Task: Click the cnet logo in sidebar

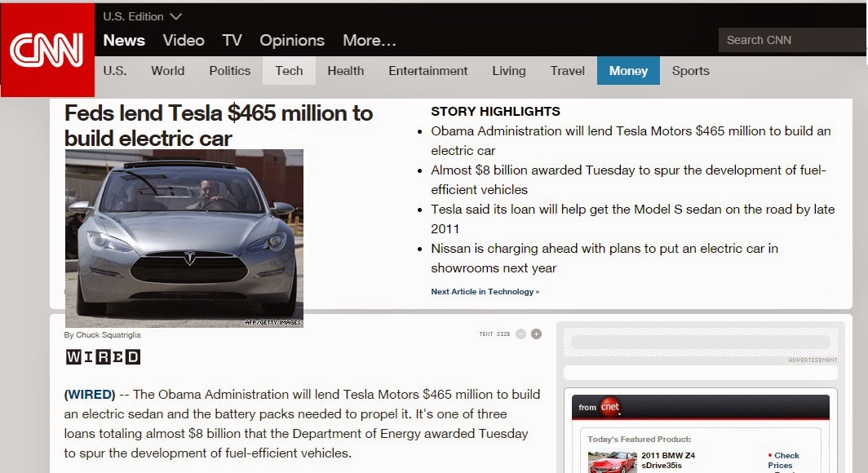Action: (610, 407)
